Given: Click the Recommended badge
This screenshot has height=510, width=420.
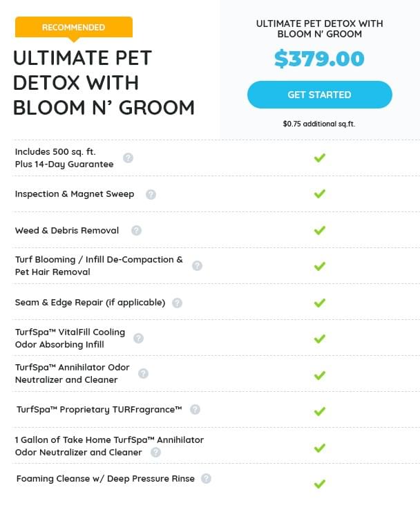Looking at the screenshot, I should (x=73, y=28).
